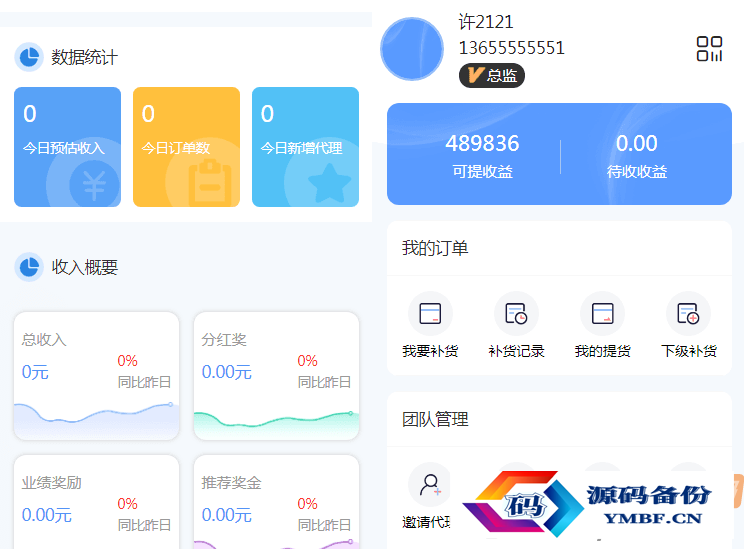Open the 今日订单数 orange card
The height and width of the screenshot is (549, 744).
[186, 147]
